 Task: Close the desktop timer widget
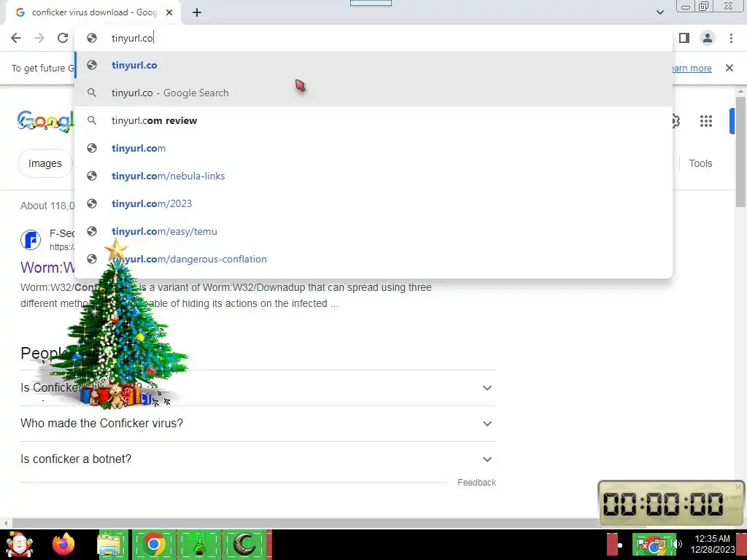pyautogui.click(x=738, y=486)
